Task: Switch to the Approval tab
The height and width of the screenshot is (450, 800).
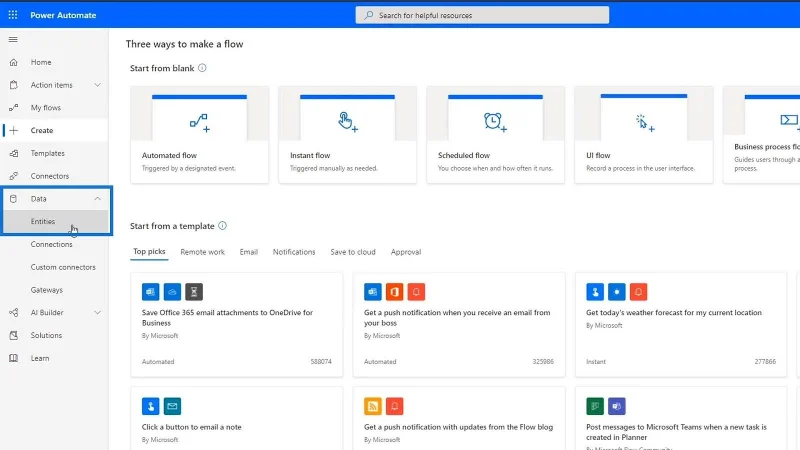Action: (x=406, y=252)
